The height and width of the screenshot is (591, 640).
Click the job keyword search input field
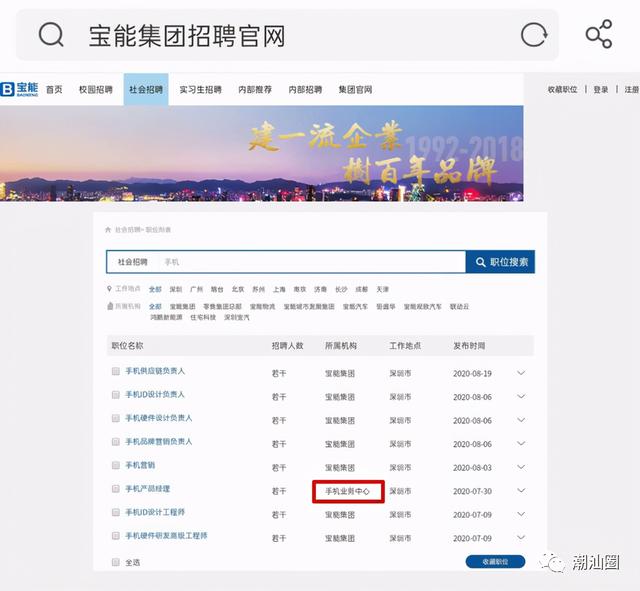[310, 262]
